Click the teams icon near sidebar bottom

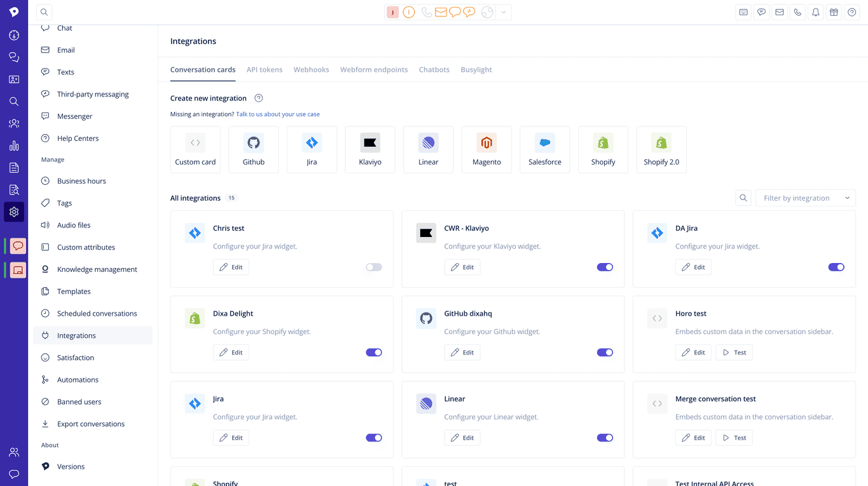point(14,452)
